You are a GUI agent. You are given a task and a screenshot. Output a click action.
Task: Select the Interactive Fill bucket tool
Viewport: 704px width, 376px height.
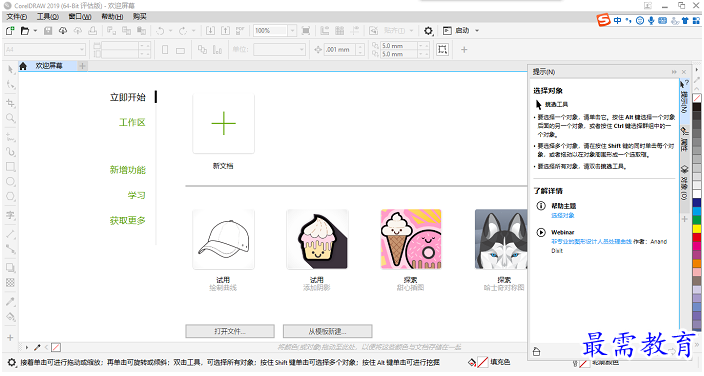coord(10,317)
